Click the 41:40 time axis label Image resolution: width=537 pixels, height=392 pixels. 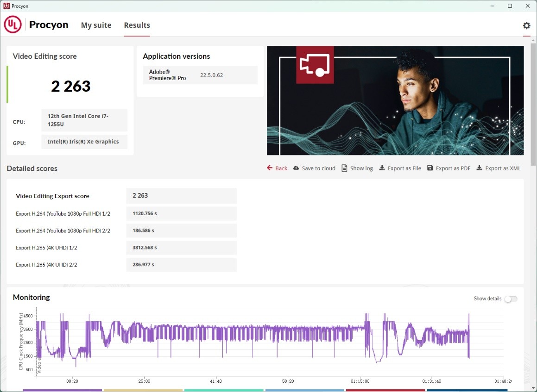tap(216, 381)
